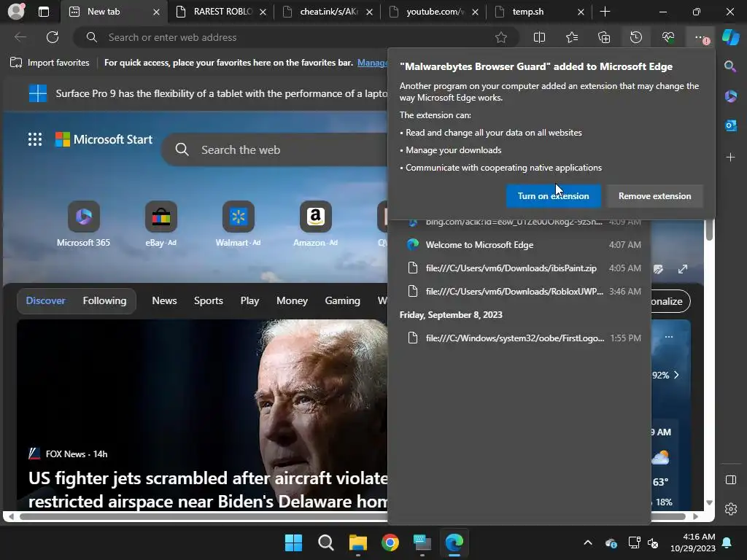Open the Amazon quick link tile

[x=315, y=224]
